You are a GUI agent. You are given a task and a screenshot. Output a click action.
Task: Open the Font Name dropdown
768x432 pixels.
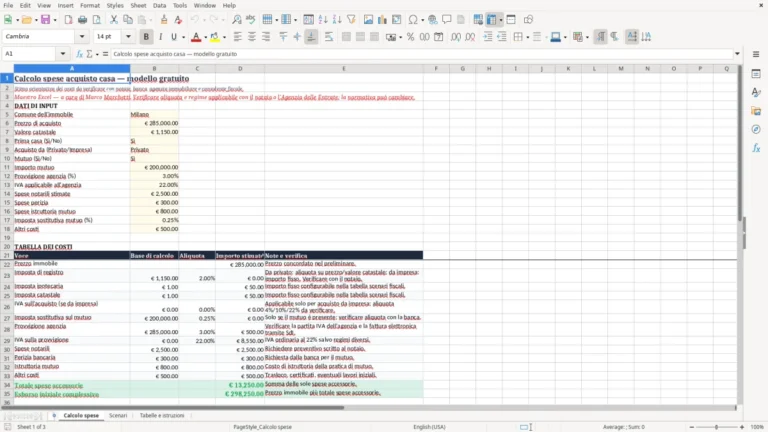point(82,37)
